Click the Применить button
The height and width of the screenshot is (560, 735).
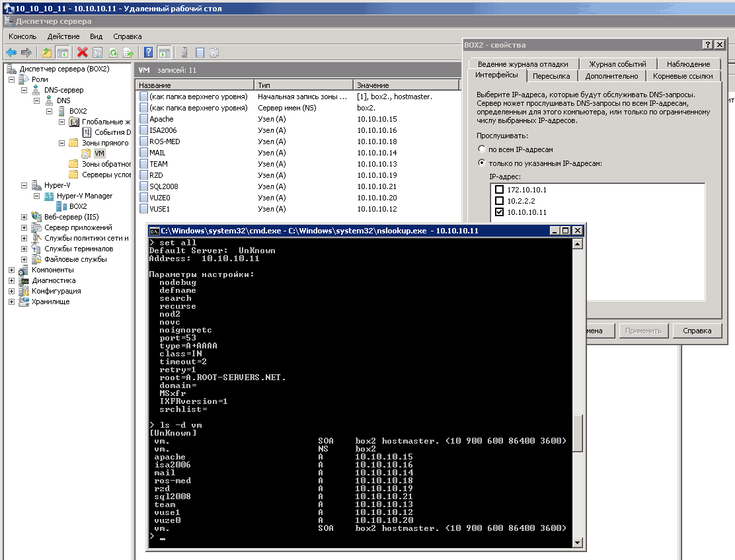(644, 331)
